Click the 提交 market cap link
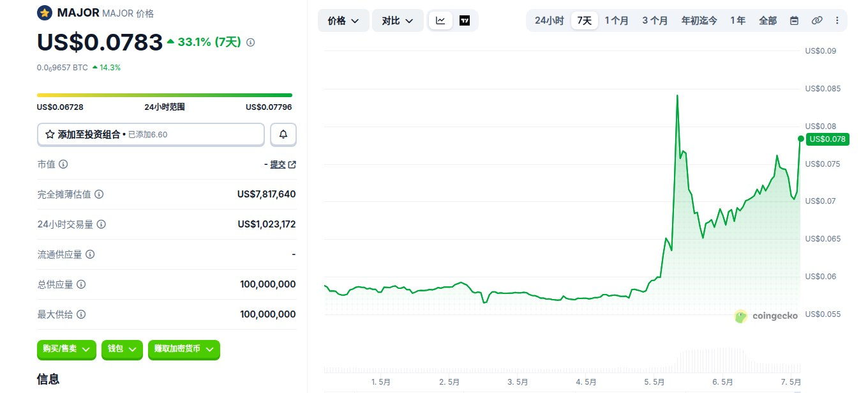Viewport: 868px width, 393px height. point(278,164)
